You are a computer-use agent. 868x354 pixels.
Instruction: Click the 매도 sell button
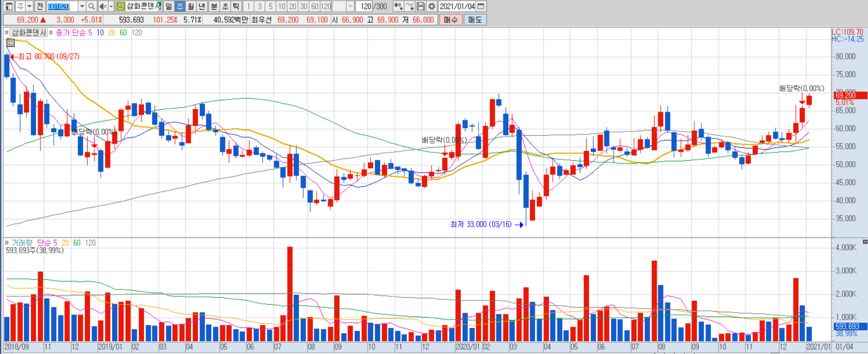tap(475, 20)
